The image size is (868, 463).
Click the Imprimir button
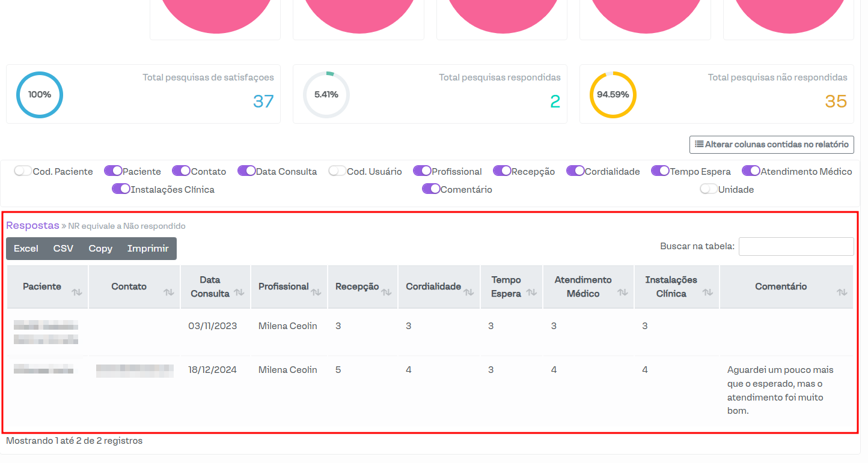tap(148, 249)
